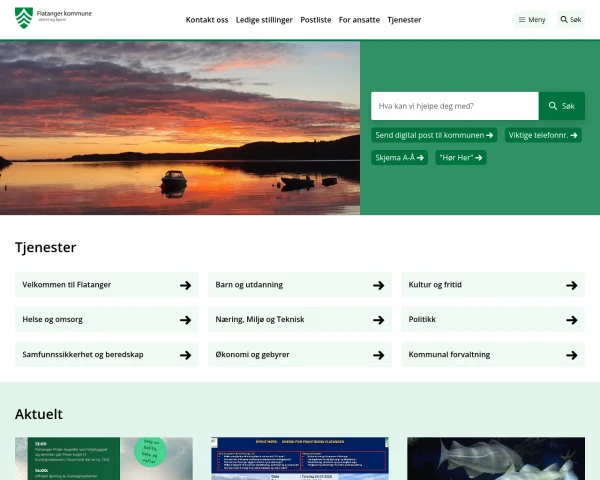Click the arrow on Næring, Miljø og Teknisk
Viewport: 600px width, 480px height.
(379, 320)
